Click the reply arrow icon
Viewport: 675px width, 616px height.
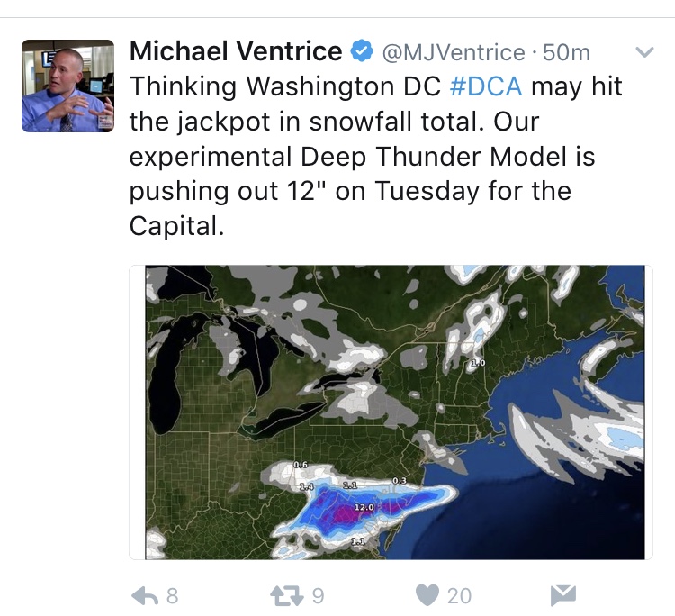(145, 596)
